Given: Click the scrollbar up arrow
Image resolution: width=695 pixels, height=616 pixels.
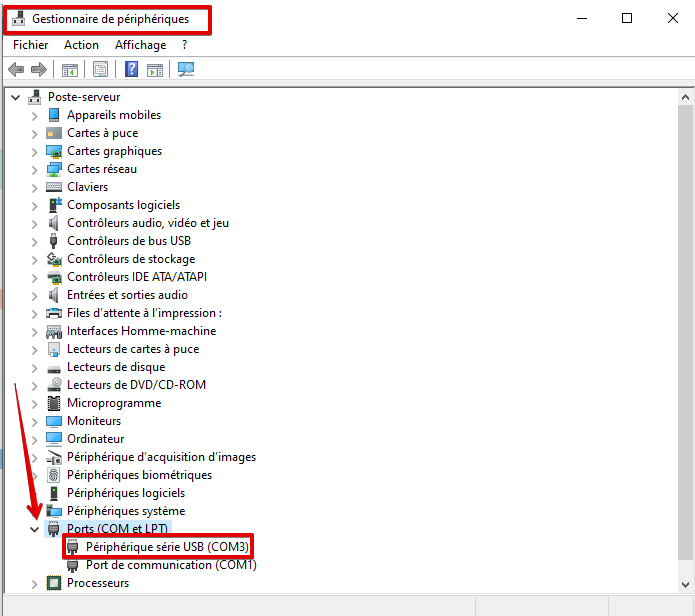Looking at the screenshot, I should [685, 97].
